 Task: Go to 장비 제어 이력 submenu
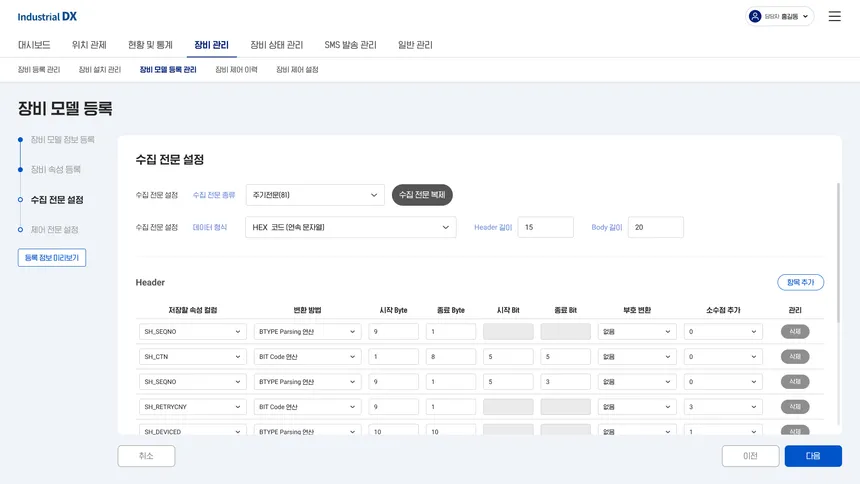coord(236,70)
